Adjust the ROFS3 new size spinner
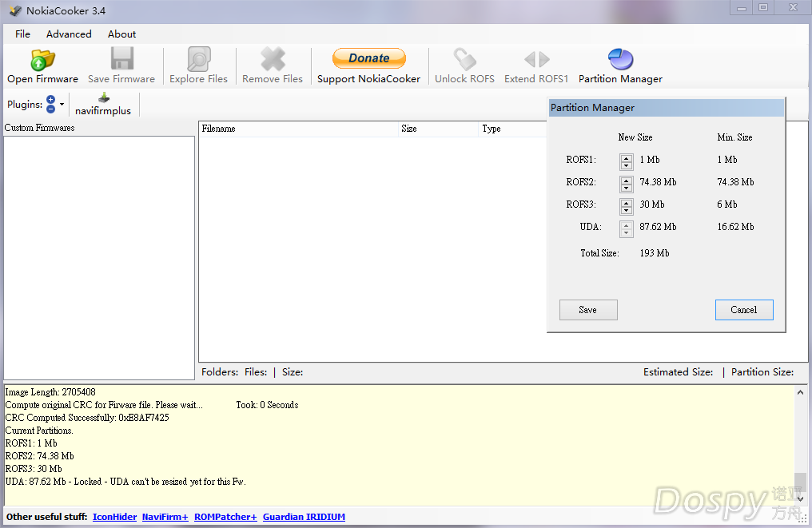The width and height of the screenshot is (812, 528). click(627, 205)
